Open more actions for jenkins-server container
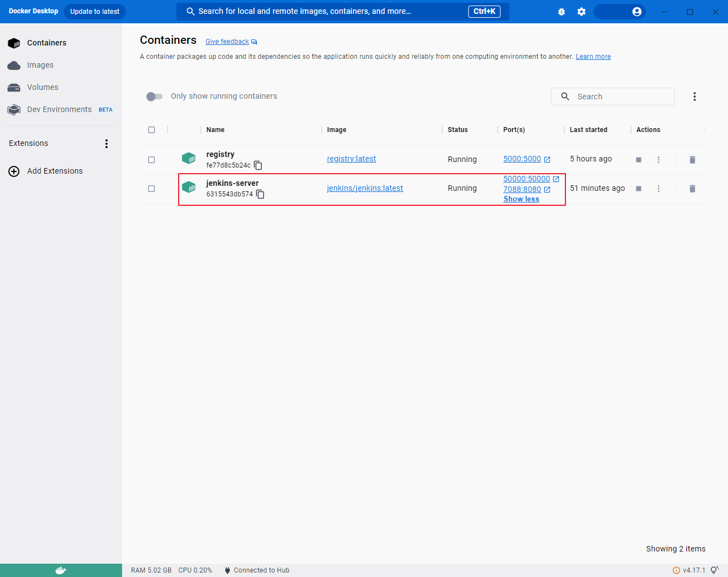728x577 pixels. [659, 189]
